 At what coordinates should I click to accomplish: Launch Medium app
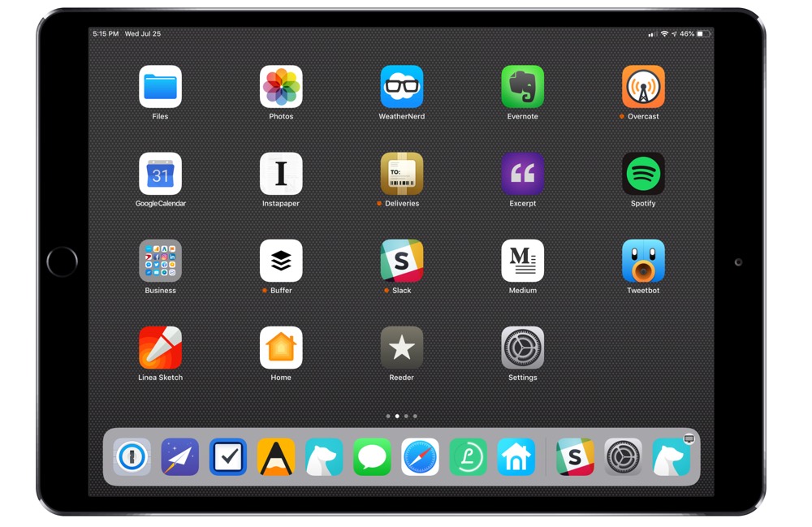522,261
